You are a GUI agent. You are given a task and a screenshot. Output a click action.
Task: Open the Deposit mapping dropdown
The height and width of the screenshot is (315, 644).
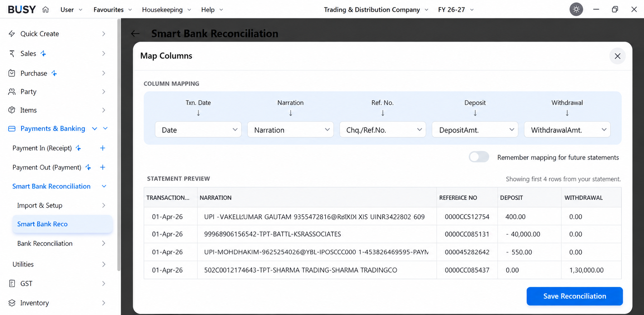coord(475,130)
